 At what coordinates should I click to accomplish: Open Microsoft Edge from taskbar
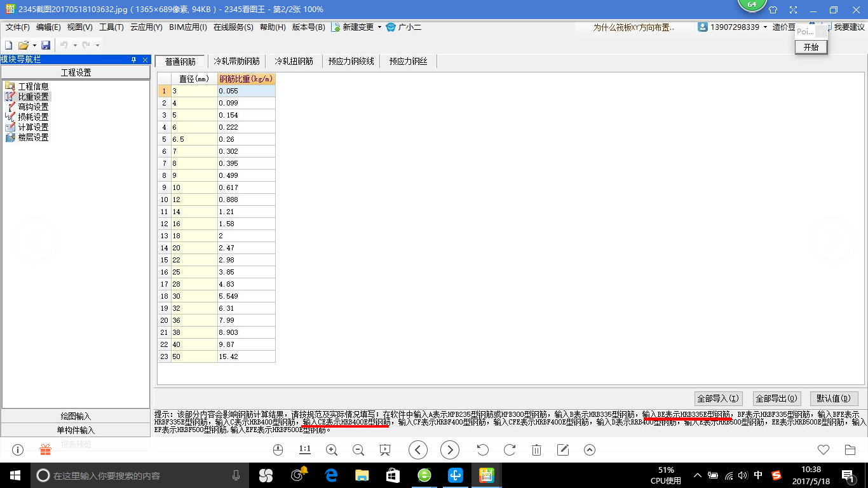[330, 475]
